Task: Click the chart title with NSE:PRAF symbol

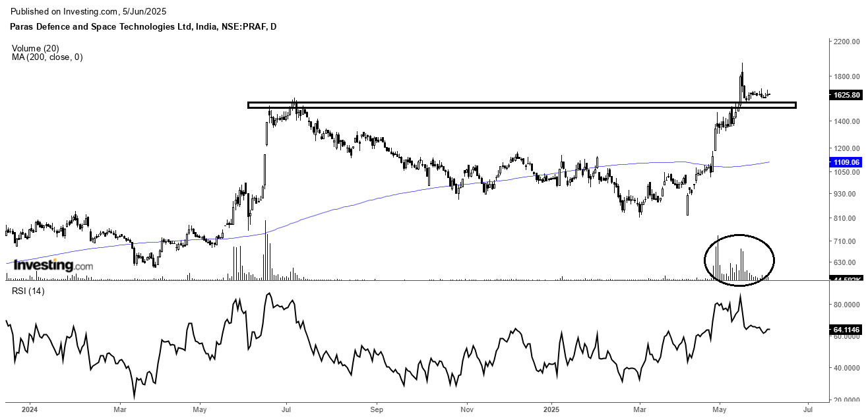Action: 142,27
